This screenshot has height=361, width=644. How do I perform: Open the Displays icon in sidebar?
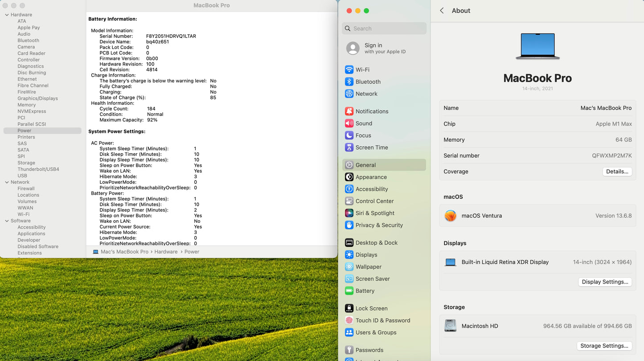[x=349, y=255]
